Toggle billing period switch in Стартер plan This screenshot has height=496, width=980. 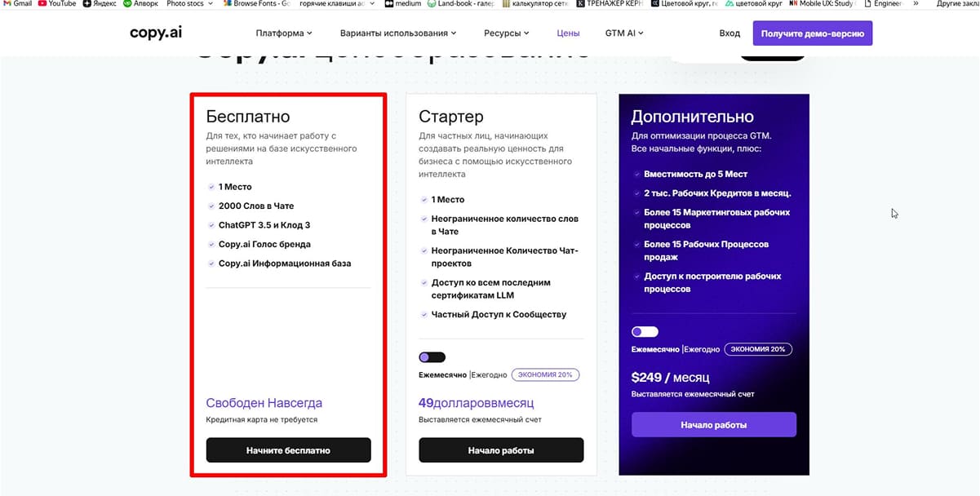pos(432,357)
